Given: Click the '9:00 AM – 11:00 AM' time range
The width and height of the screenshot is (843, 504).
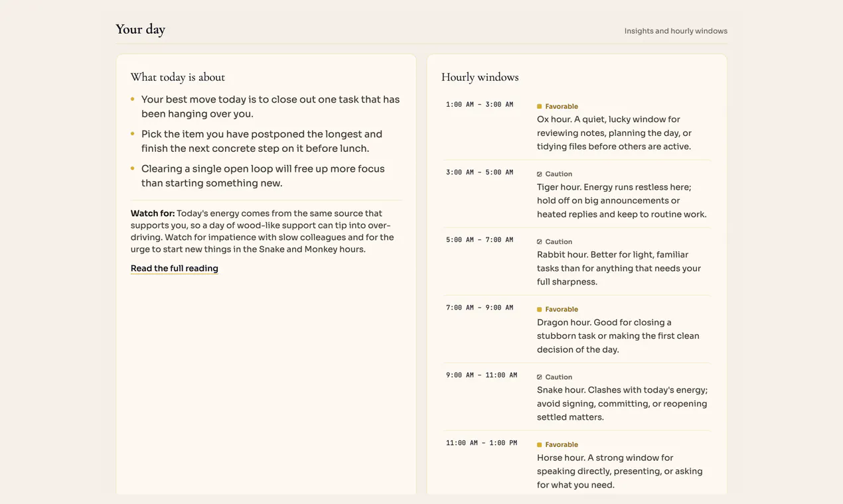Looking at the screenshot, I should click(x=482, y=375).
